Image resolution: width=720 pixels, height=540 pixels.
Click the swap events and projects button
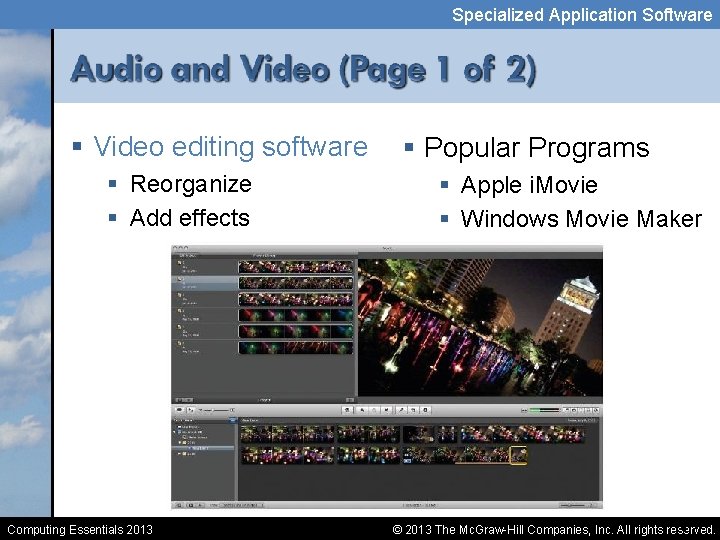pyautogui.click(x=191, y=410)
